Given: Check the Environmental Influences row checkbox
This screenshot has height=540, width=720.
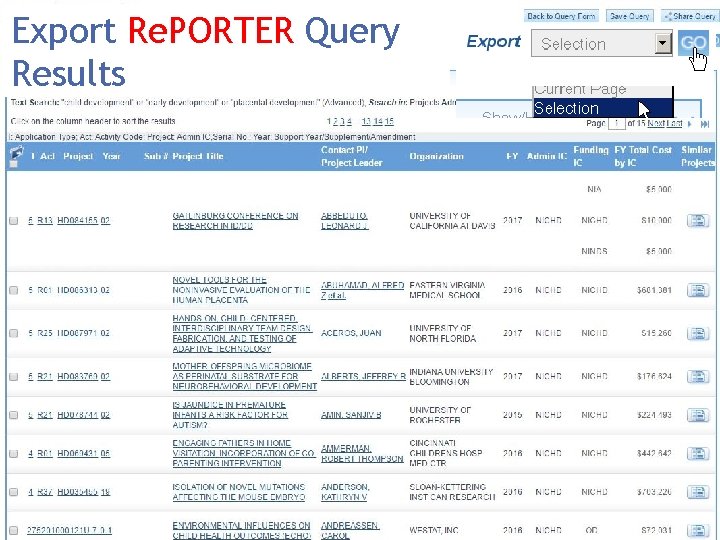Looking at the screenshot, I should click(x=14, y=530).
